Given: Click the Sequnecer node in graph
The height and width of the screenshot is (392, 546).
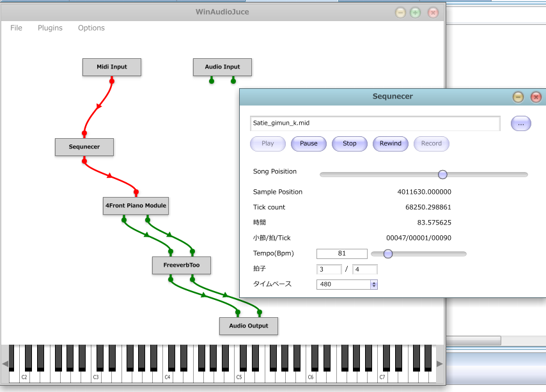Looking at the screenshot, I should (84, 147).
